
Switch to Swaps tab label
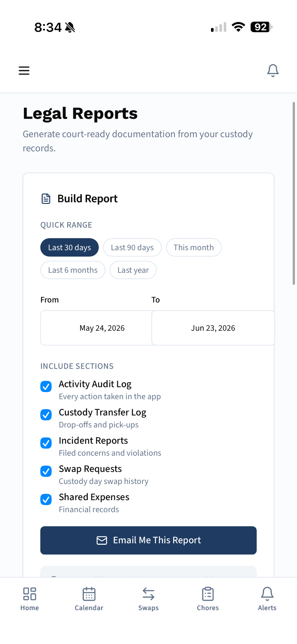point(148,608)
